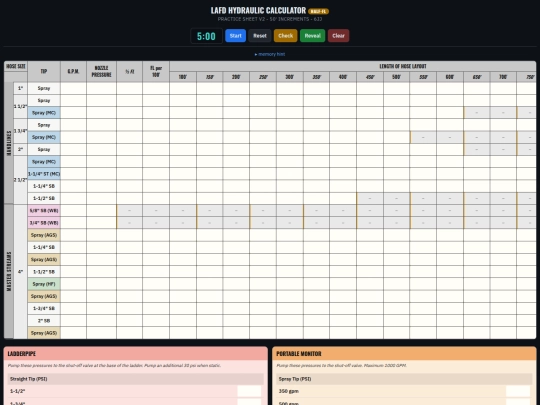Click the 4" hose size label
The image size is (540, 405).
(20, 272)
